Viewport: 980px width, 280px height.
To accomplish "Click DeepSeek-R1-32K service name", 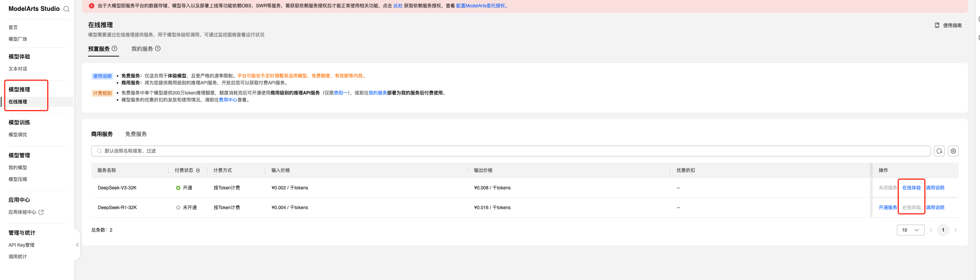I will [x=117, y=208].
